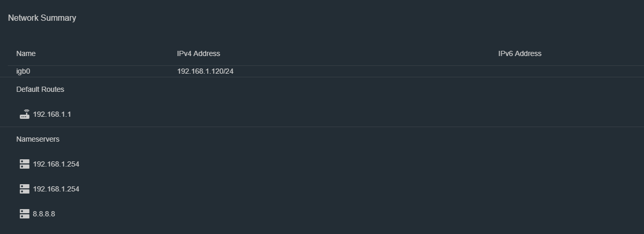Viewport: 644px width, 234px height.
Task: Open the igb0 interface entry
Action: 24,71
